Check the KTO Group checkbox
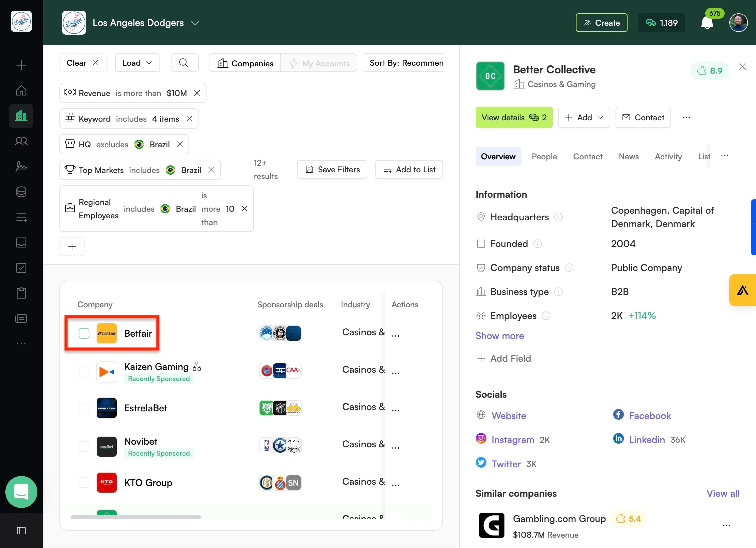 click(x=84, y=482)
